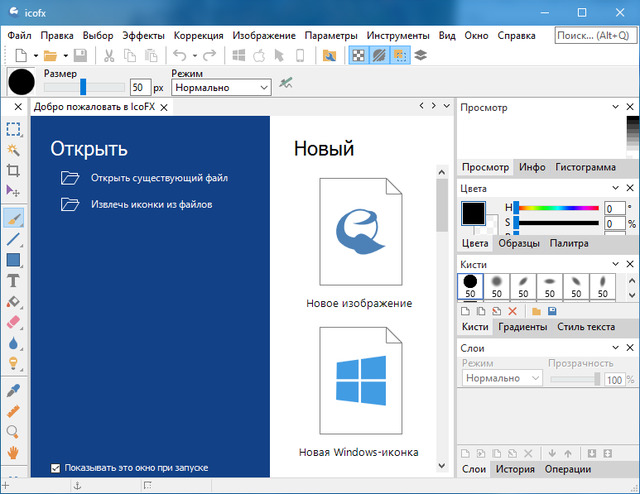640x494 pixels.
Task: Click 'Открыть существующий файл' link
Action: [159, 179]
